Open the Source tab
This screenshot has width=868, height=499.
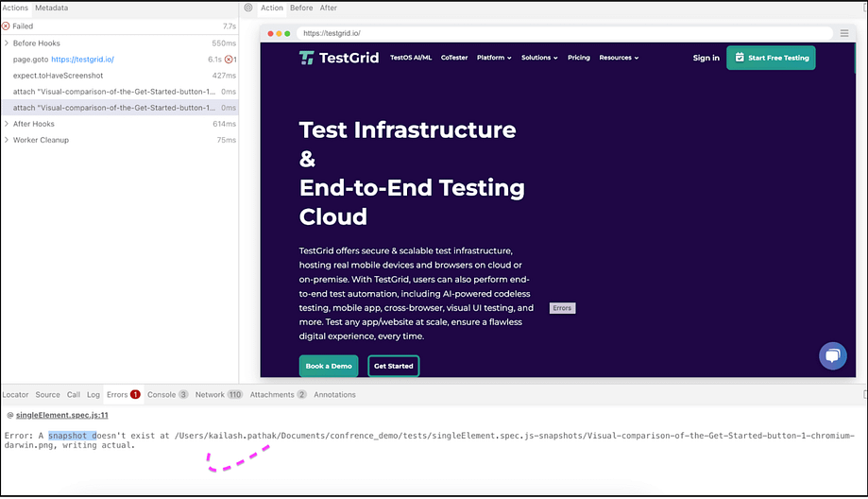[x=47, y=395]
